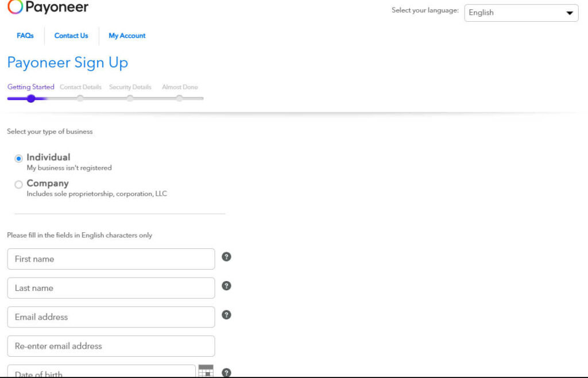Click the Contact Details progress step dot

coord(80,99)
